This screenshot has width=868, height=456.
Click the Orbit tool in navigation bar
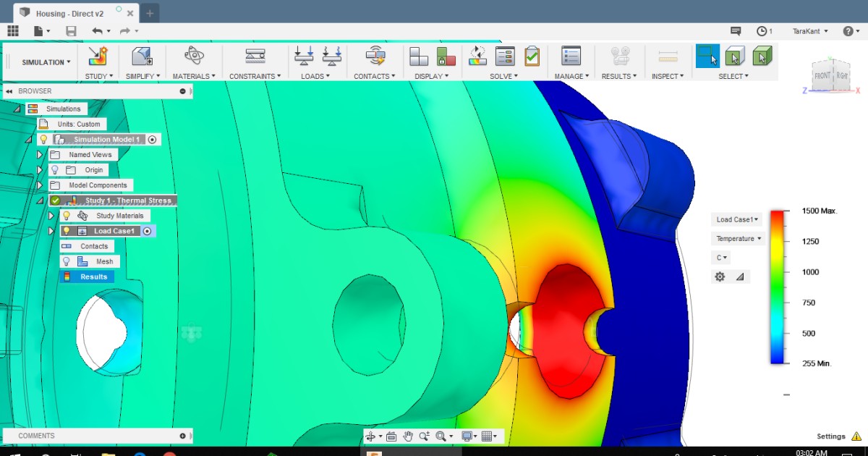(x=372, y=436)
